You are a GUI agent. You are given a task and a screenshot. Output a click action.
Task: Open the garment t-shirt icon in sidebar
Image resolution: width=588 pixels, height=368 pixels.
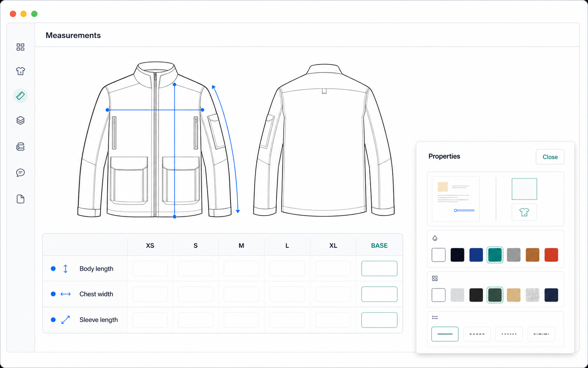click(20, 71)
